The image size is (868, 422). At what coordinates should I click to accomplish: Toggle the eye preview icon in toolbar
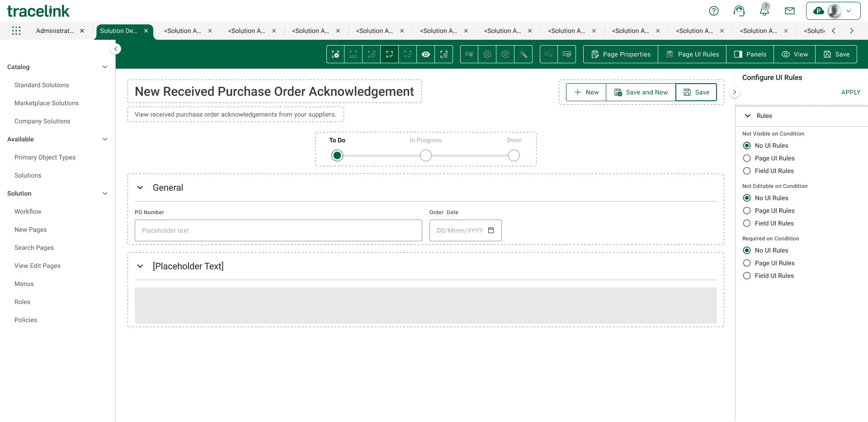coord(426,54)
